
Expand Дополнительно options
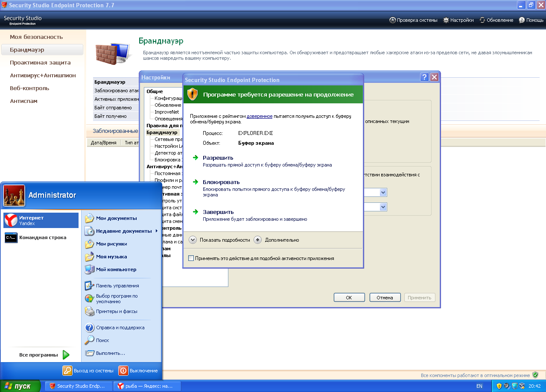pyautogui.click(x=257, y=240)
